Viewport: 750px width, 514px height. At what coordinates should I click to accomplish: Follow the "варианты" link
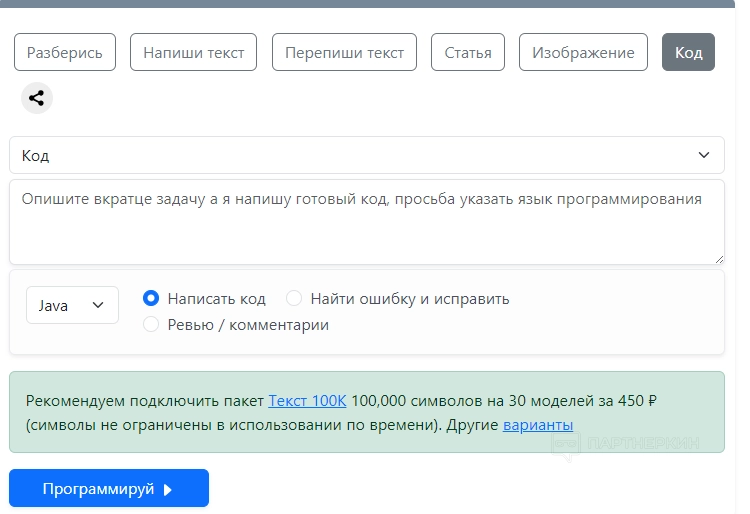pyautogui.click(x=538, y=425)
